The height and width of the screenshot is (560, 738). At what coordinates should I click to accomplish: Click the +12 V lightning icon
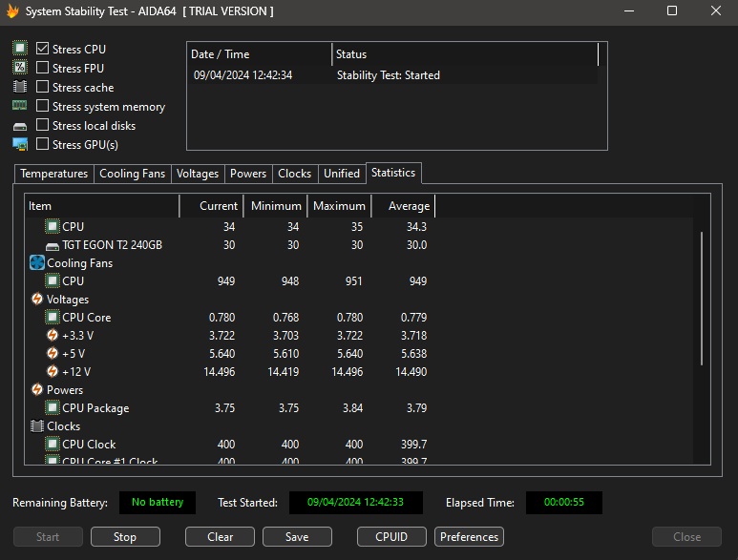pyautogui.click(x=53, y=371)
